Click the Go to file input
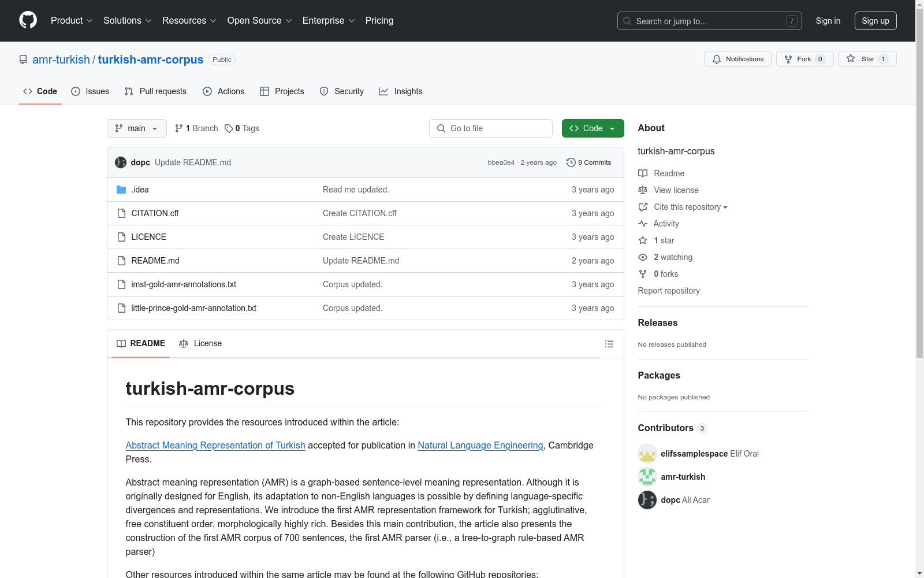The height and width of the screenshot is (578, 924). pyautogui.click(x=491, y=128)
